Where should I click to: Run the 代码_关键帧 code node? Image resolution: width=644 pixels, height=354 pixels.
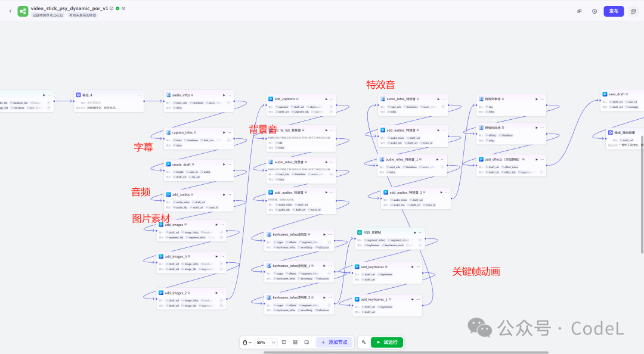(x=415, y=232)
